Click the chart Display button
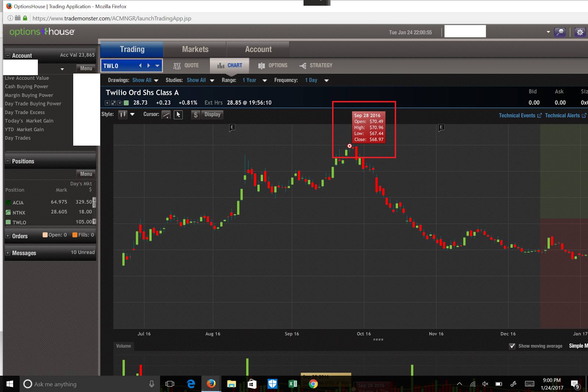 point(212,114)
